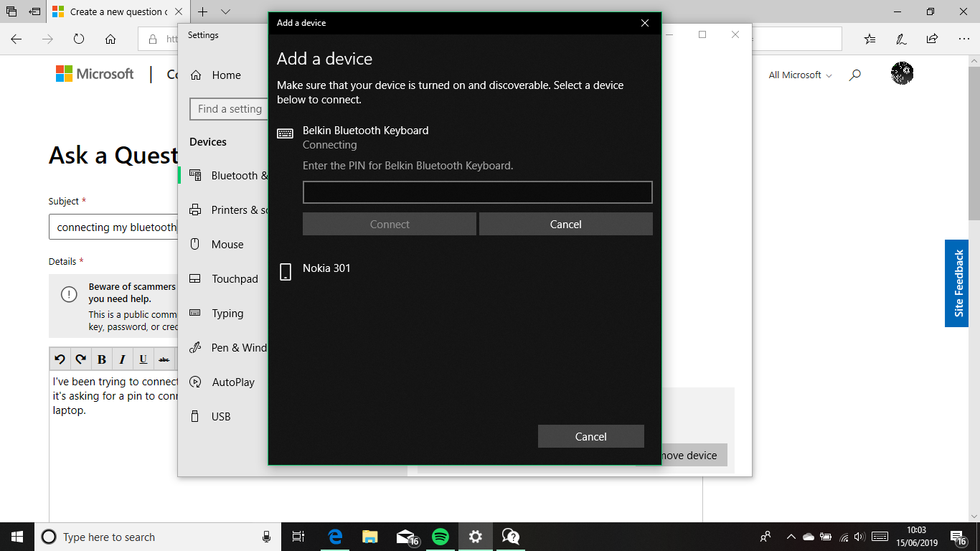The image size is (980, 551).
Task: Click the Edge forward arrow
Action: tap(47, 39)
